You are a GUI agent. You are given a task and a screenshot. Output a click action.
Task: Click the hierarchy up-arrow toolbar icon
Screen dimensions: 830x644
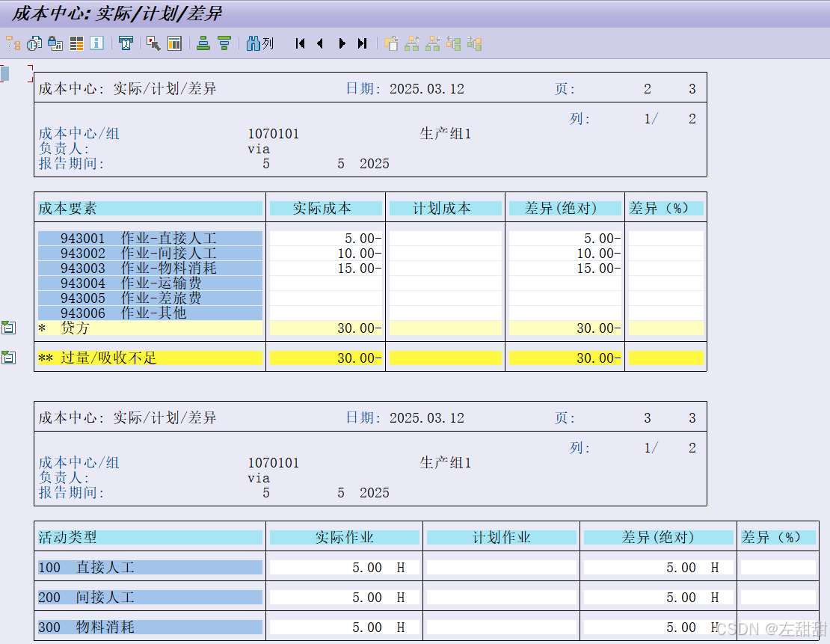[x=412, y=43]
